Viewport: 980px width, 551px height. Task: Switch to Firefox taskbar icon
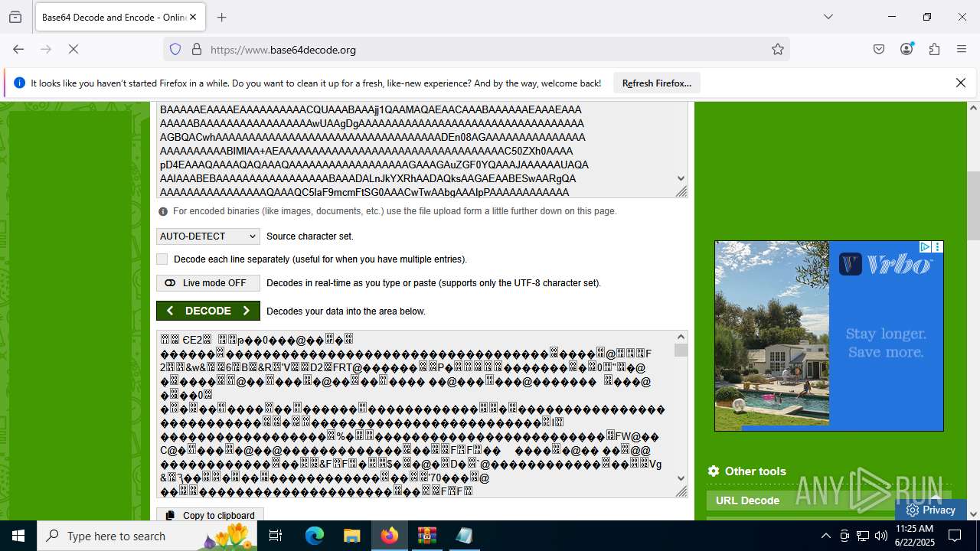tap(390, 536)
